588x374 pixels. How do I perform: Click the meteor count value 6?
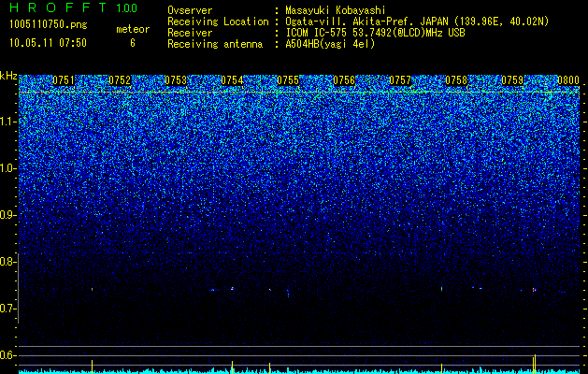pyautogui.click(x=133, y=43)
